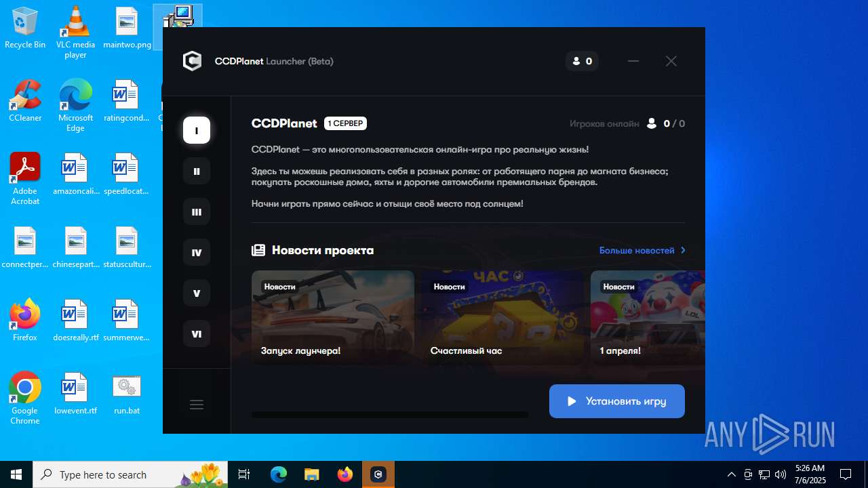Select the run.bat file icon
This screenshot has height=488, width=868.
pyautogui.click(x=127, y=394)
